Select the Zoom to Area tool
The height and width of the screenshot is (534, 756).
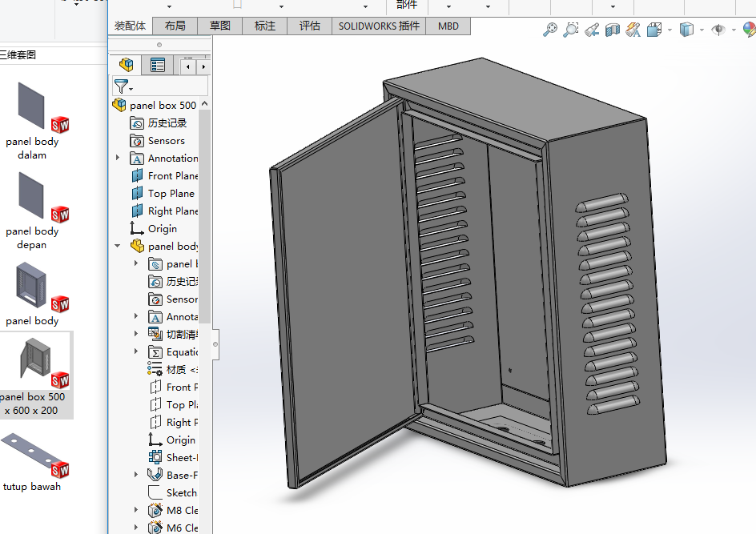point(570,30)
